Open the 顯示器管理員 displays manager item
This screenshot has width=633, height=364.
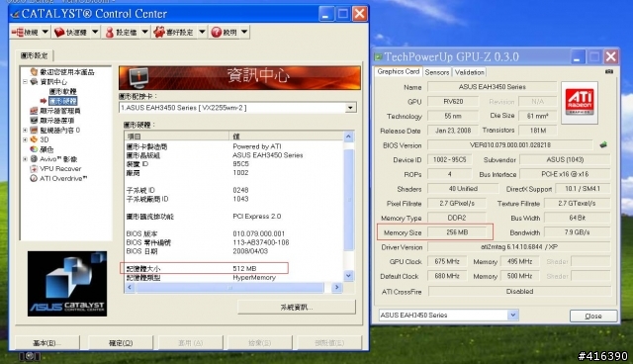(59, 111)
